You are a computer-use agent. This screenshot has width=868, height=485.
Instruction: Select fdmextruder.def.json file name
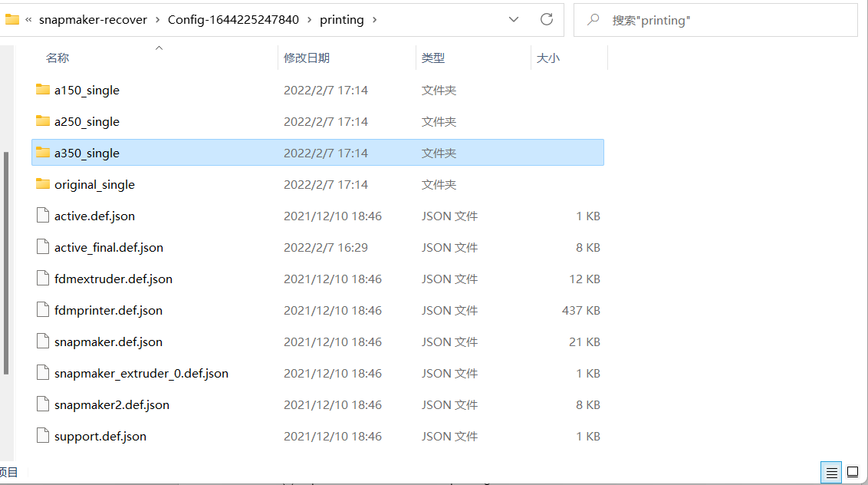pos(113,279)
